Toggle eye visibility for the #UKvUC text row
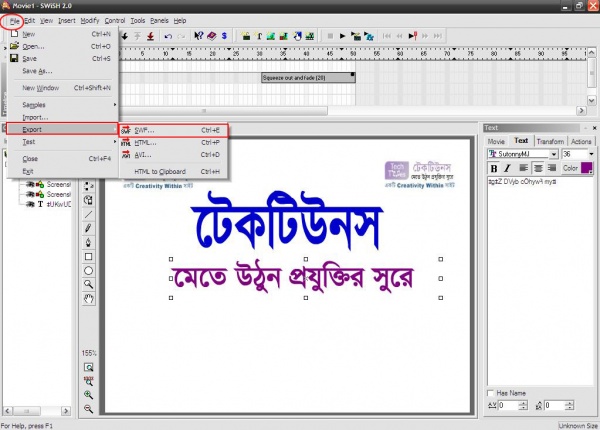 coord(30,204)
